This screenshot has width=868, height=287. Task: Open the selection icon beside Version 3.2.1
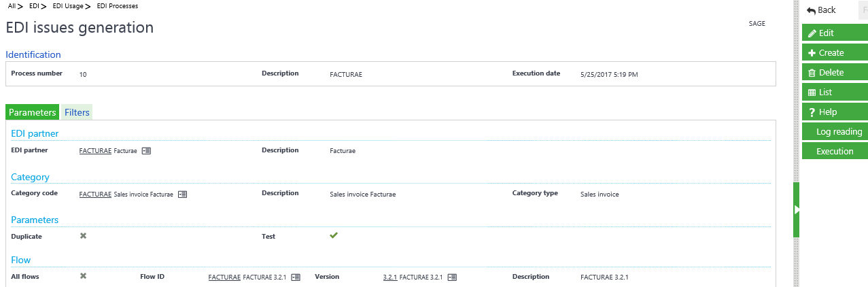pyautogui.click(x=452, y=277)
